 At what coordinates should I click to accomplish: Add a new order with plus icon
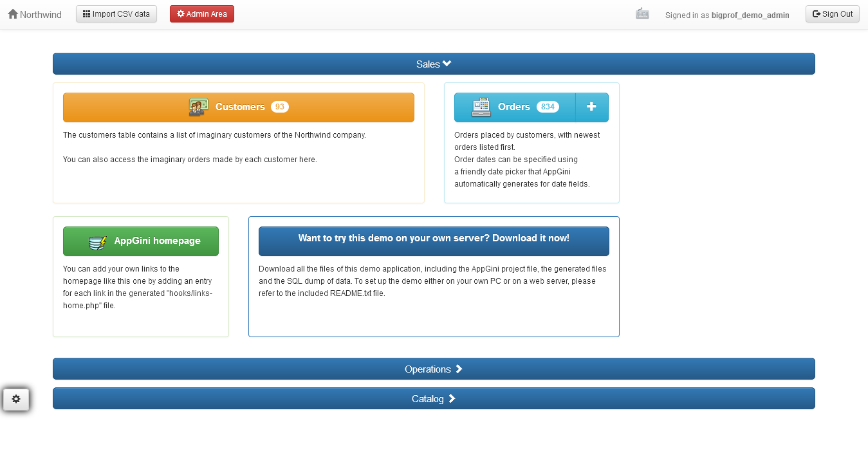592,107
